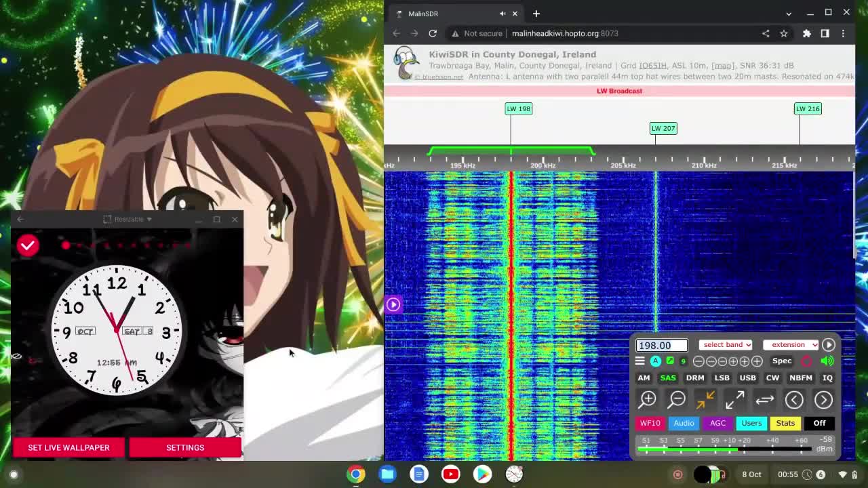Bookmark this page with the star icon

(x=784, y=33)
